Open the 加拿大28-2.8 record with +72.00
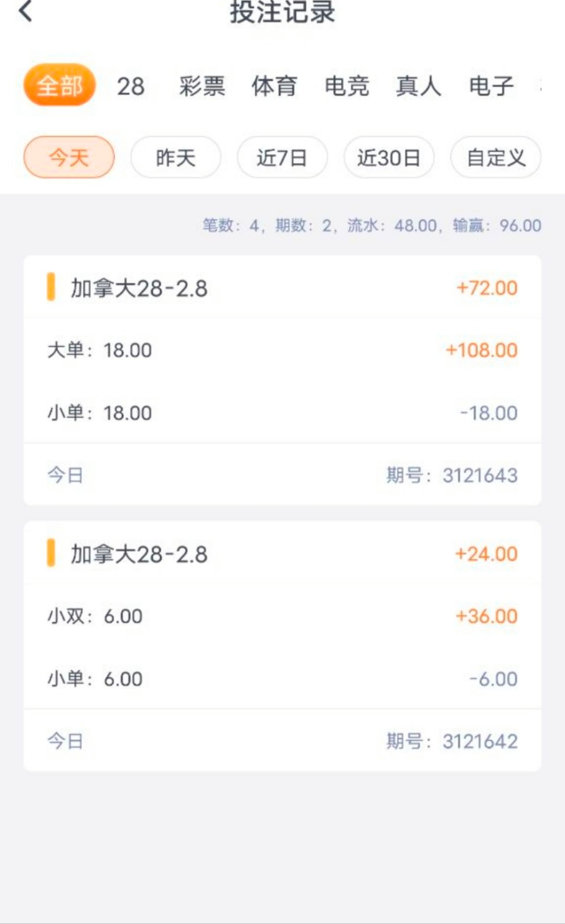Image resolution: width=565 pixels, height=924 pixels. 282,288
